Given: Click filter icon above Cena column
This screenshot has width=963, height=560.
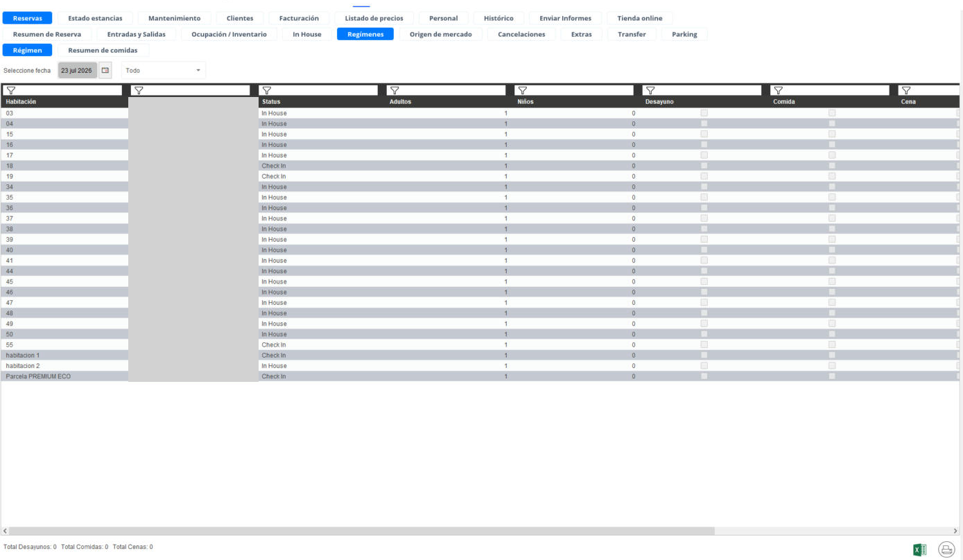Looking at the screenshot, I should point(906,90).
